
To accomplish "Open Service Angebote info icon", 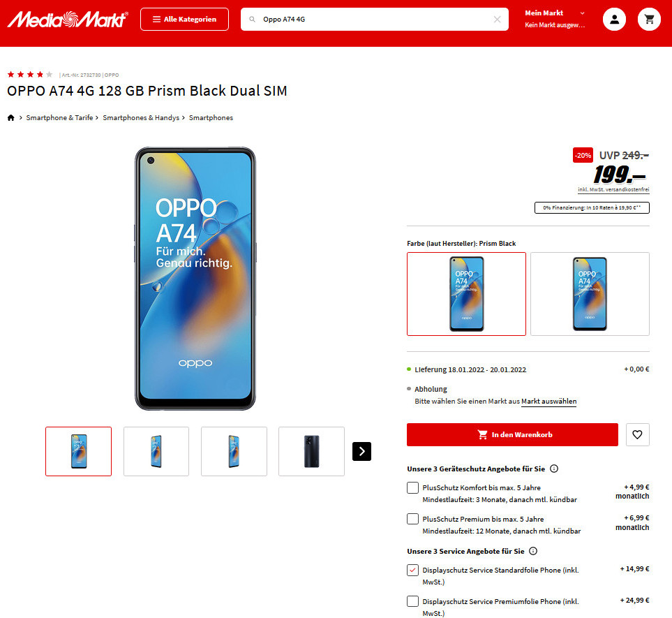I will tap(533, 551).
